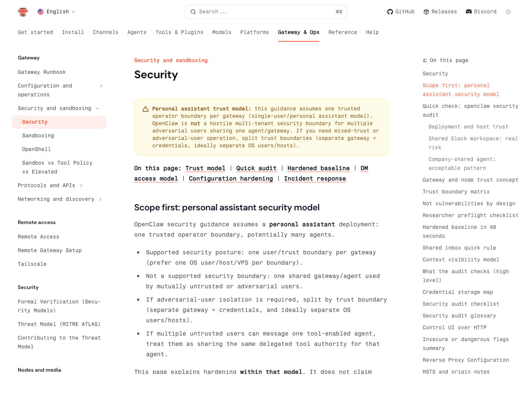Open the Sandboxing sidebar page
The height and width of the screenshot is (406, 532).
pyautogui.click(x=38, y=135)
